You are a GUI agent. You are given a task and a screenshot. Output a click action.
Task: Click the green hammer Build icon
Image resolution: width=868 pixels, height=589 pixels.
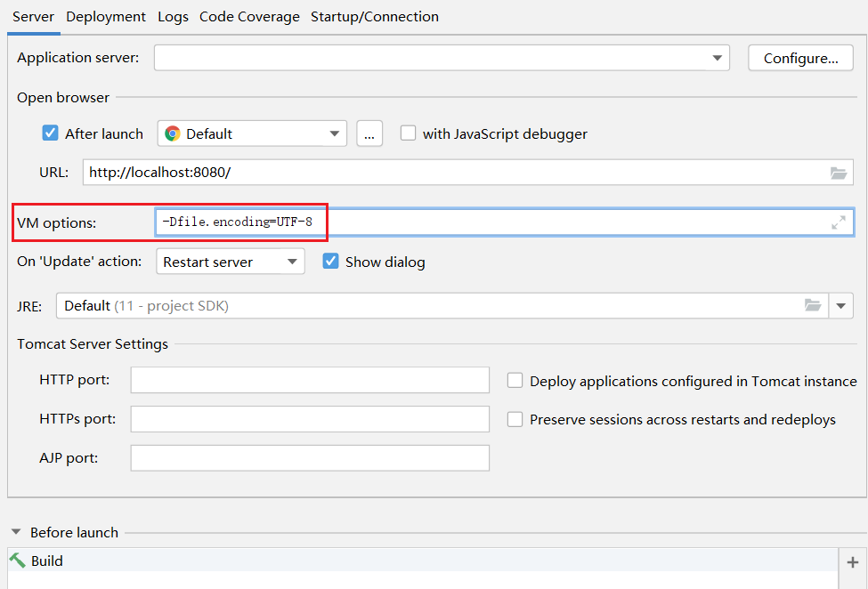(18, 561)
